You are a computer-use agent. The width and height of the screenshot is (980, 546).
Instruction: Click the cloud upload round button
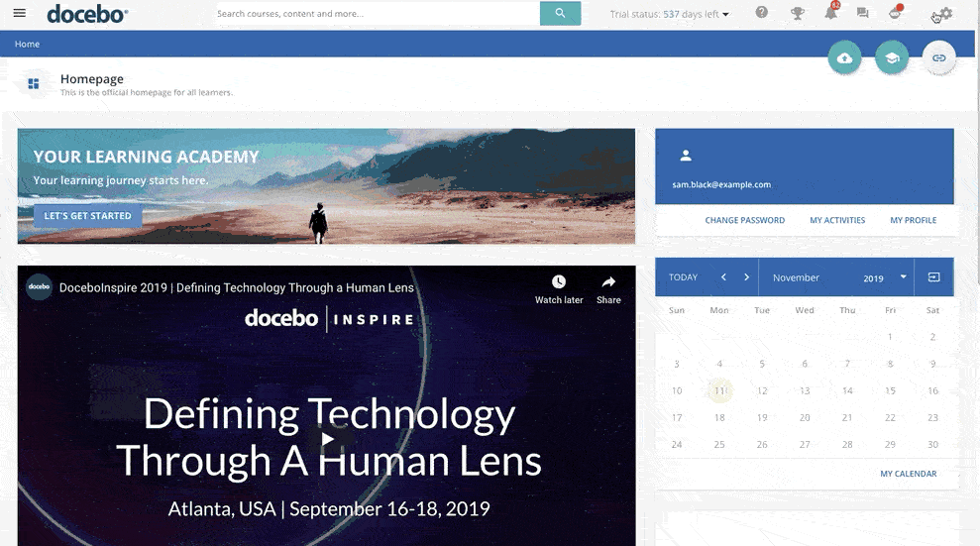click(x=844, y=58)
